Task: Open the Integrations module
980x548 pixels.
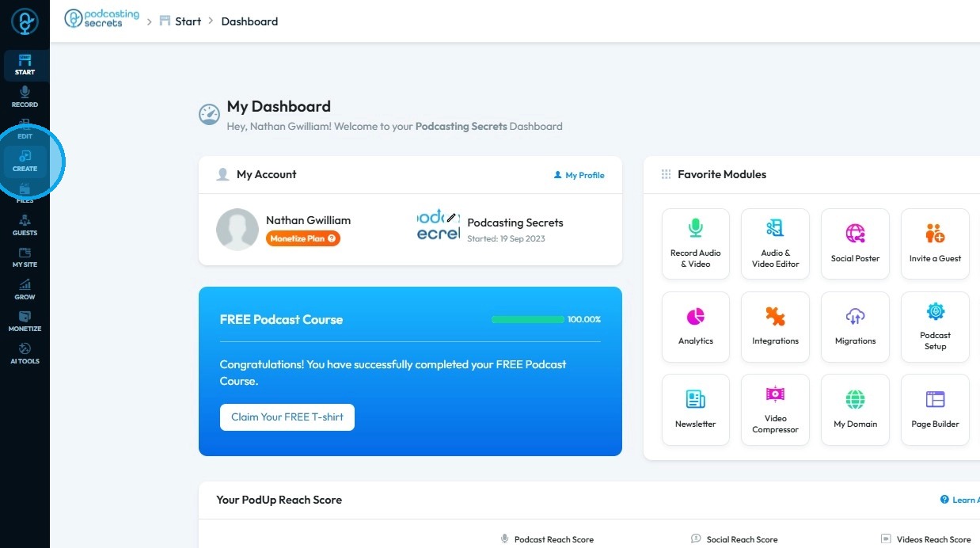Action: pos(775,327)
